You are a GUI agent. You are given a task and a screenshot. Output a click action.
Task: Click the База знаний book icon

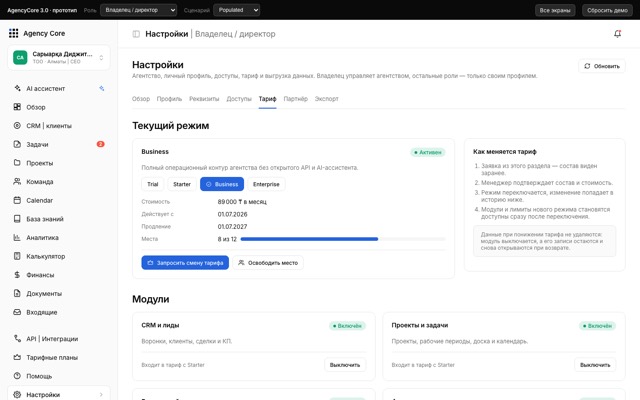(x=17, y=219)
